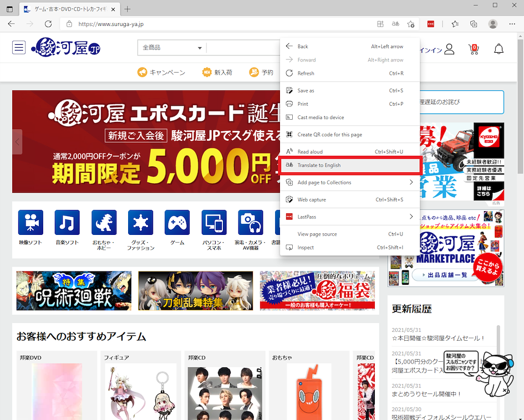The width and height of the screenshot is (524, 420).
Task: Choose Print in the context menu
Action: pyautogui.click(x=350, y=104)
